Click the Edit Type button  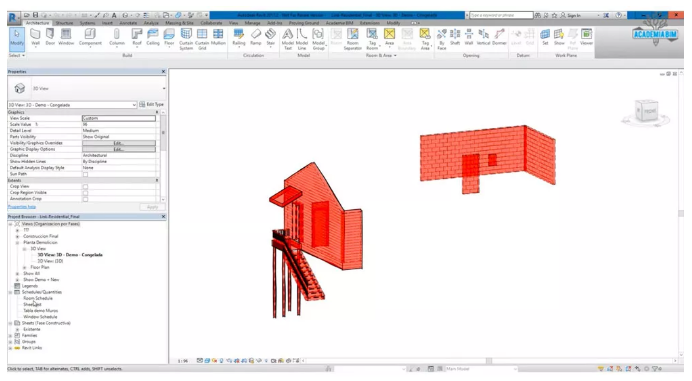152,105
